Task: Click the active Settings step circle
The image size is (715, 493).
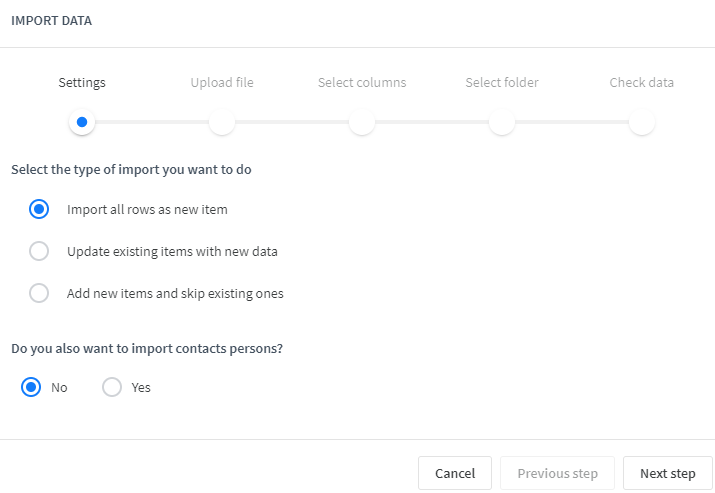Action: coord(82,122)
